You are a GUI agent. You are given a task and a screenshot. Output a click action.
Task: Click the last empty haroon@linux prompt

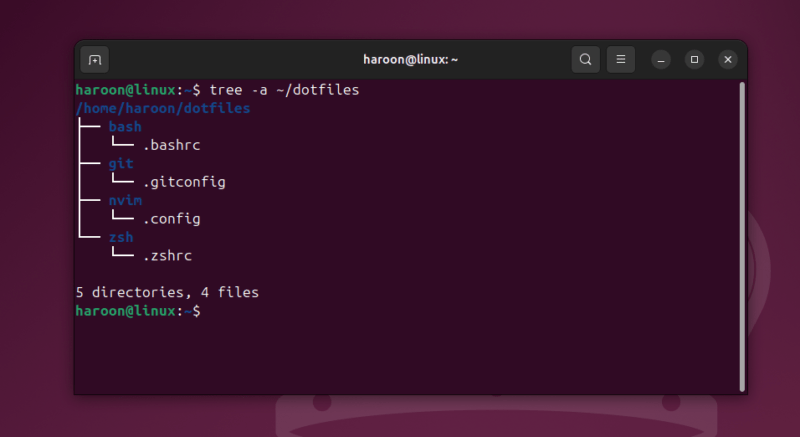pyautogui.click(x=138, y=311)
